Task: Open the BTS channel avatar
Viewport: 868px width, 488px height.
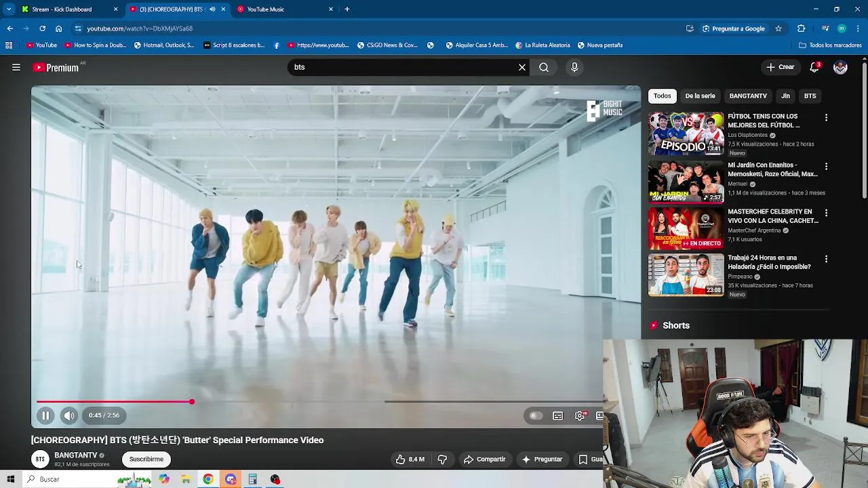Action: 40,460
